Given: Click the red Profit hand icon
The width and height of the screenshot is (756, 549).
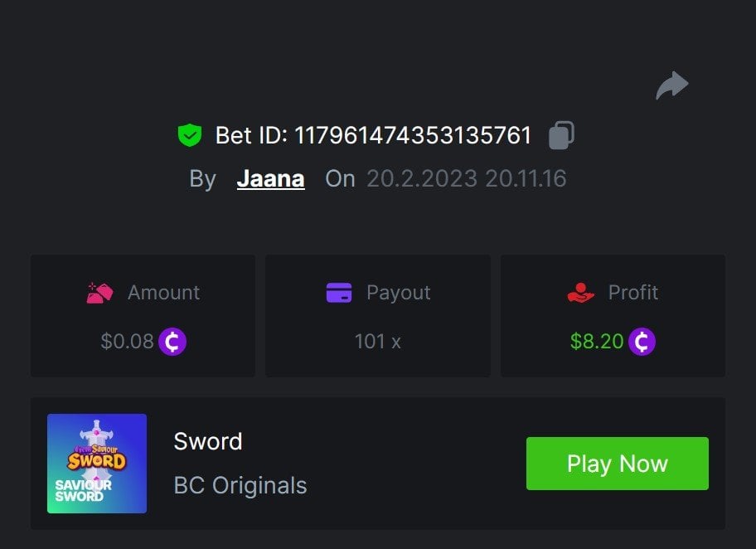Looking at the screenshot, I should pyautogui.click(x=580, y=293).
